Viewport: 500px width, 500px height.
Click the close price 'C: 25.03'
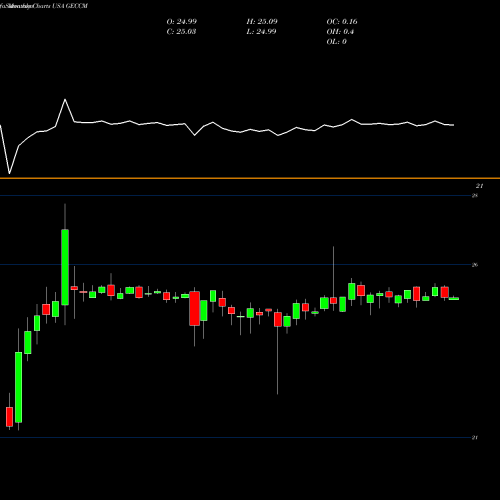(x=181, y=32)
